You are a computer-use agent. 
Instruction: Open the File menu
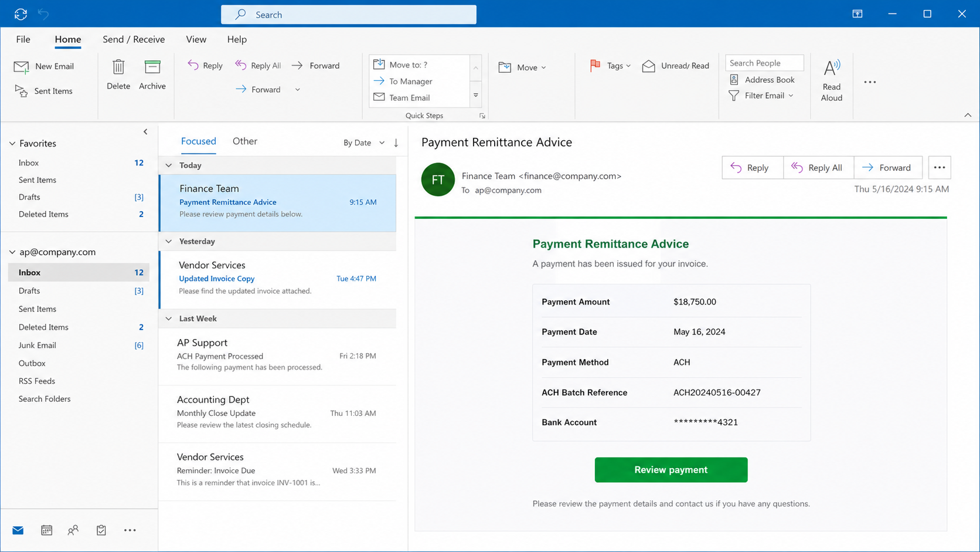click(23, 39)
